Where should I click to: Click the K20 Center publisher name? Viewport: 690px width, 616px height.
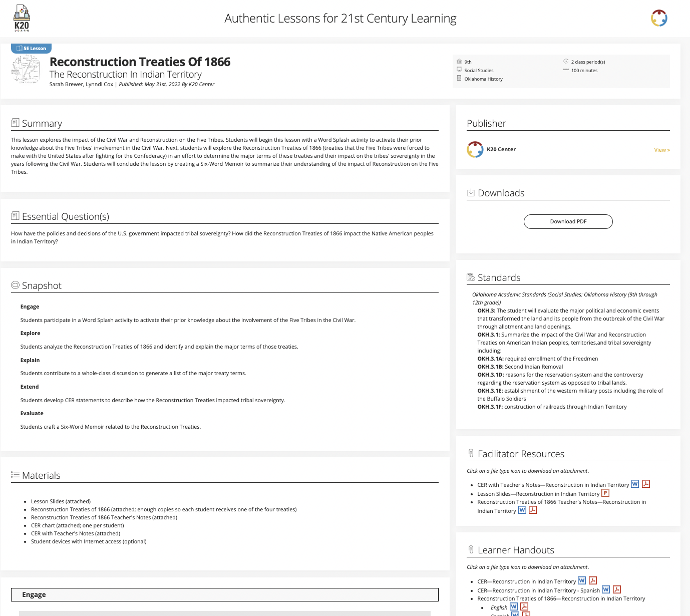click(x=501, y=149)
